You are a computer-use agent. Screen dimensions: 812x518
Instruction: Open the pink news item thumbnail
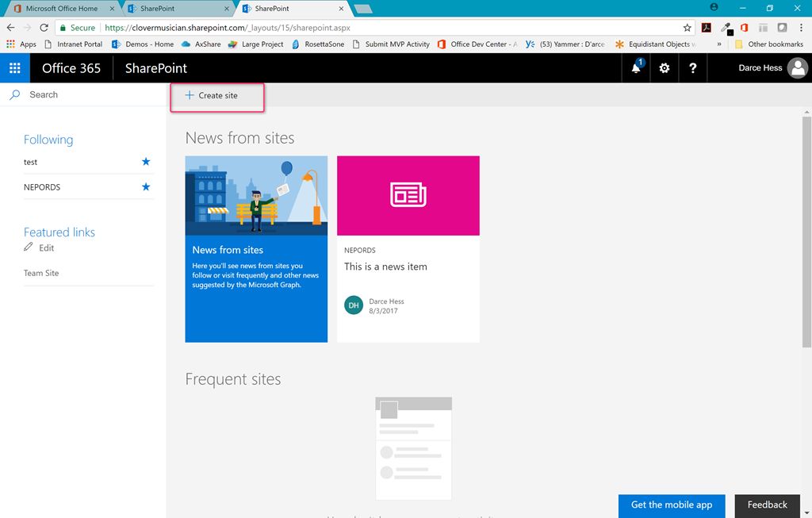(408, 196)
